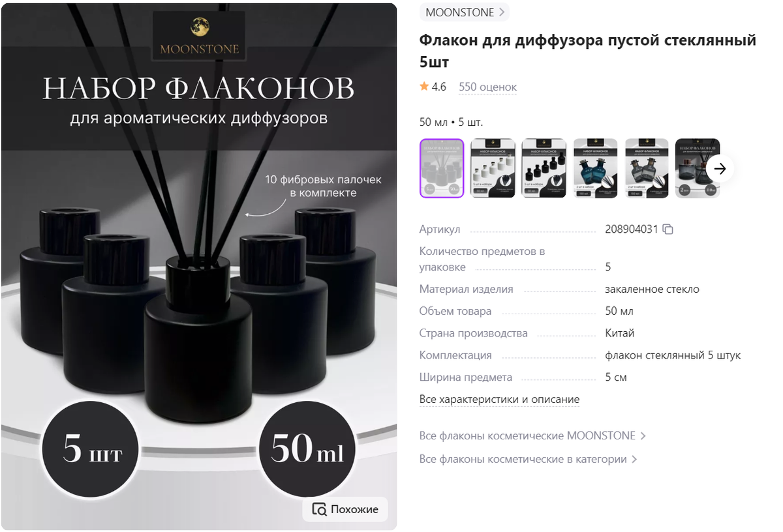Open 'Все флаконы косметические в категории' link

tap(528, 460)
